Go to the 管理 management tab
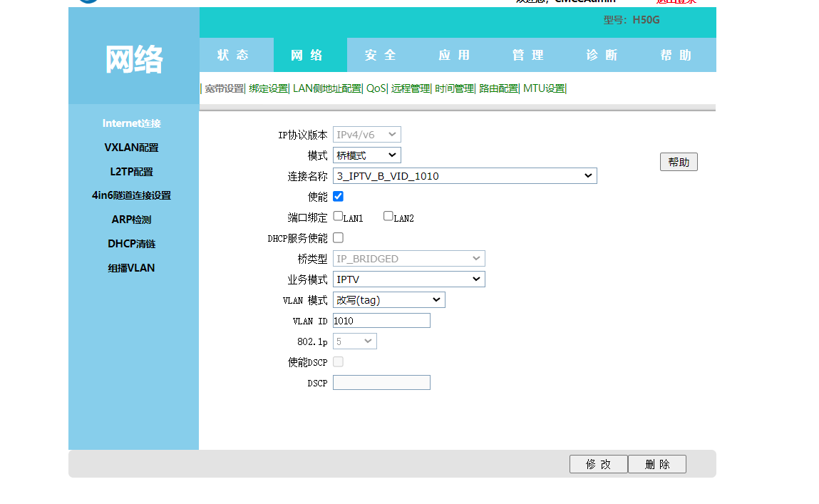This screenshot has height=504, width=819. [x=528, y=55]
